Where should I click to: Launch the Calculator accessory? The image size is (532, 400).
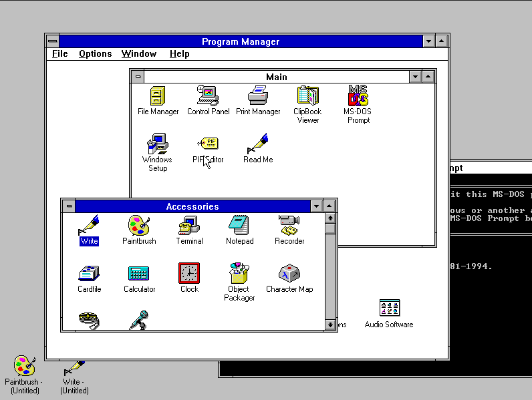coord(139,274)
